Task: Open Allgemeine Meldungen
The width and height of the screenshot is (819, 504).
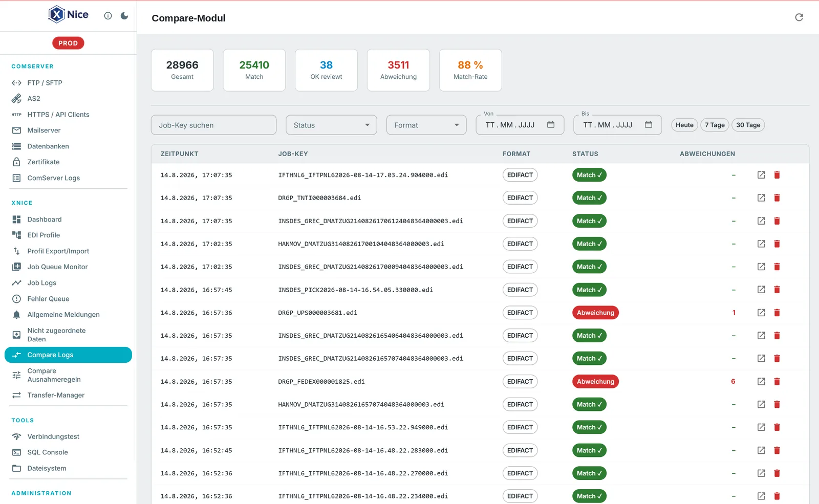Action: [x=68, y=314]
